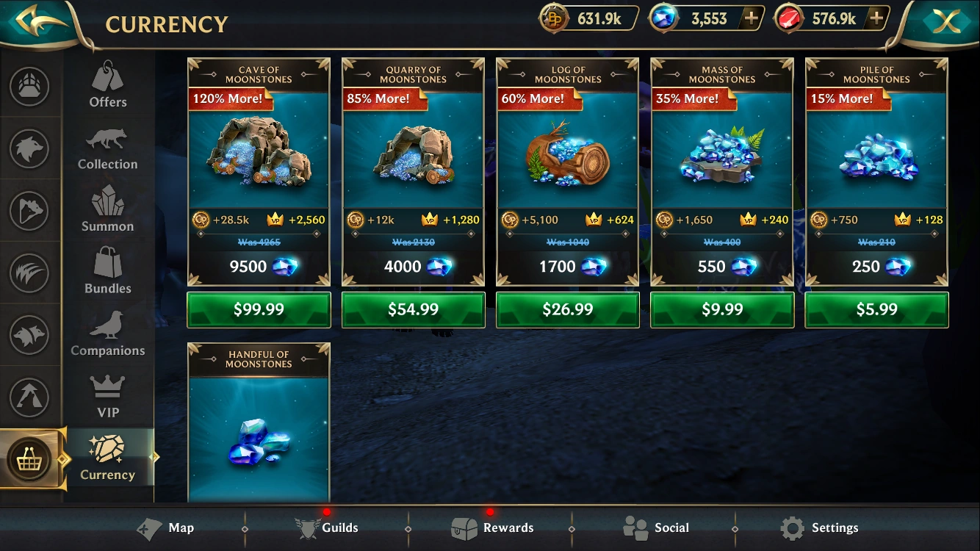Select the Handful of Moonstones card

(259, 422)
